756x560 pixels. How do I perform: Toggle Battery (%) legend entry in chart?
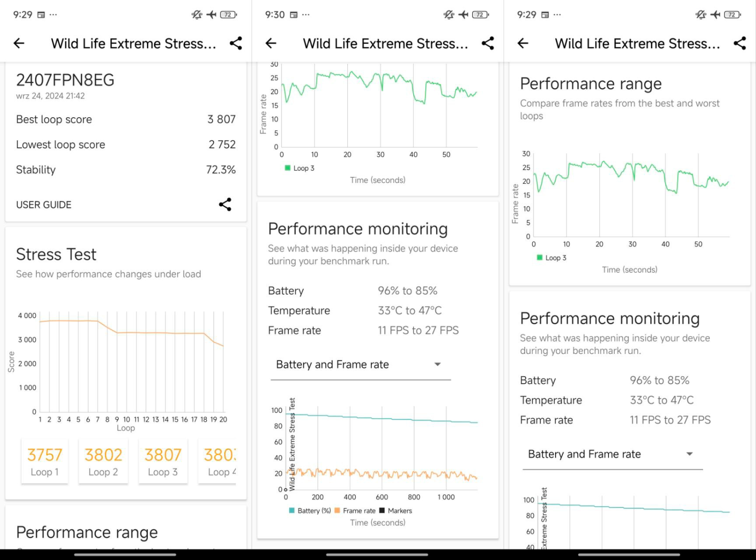pos(309,511)
